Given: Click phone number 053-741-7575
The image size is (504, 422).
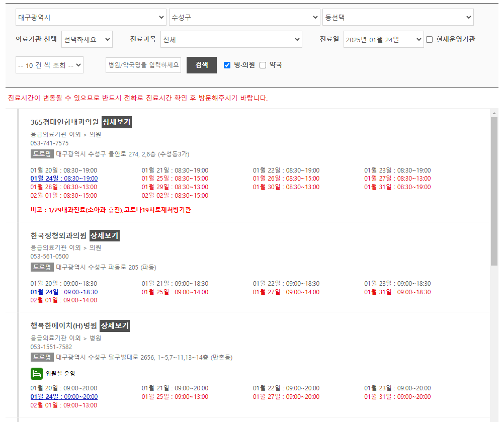Looking at the screenshot, I should tap(49, 143).
